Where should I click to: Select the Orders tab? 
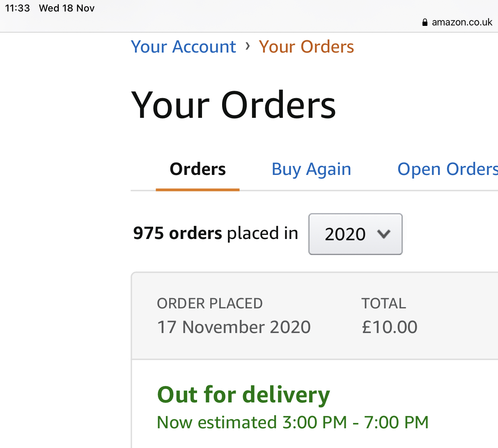click(197, 169)
